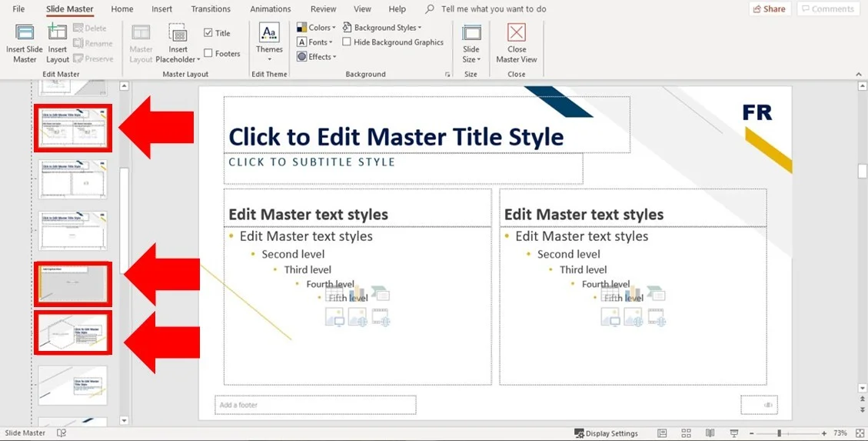The image size is (868, 441).
Task: Click the Preserve master icon
Action: pyautogui.click(x=78, y=58)
